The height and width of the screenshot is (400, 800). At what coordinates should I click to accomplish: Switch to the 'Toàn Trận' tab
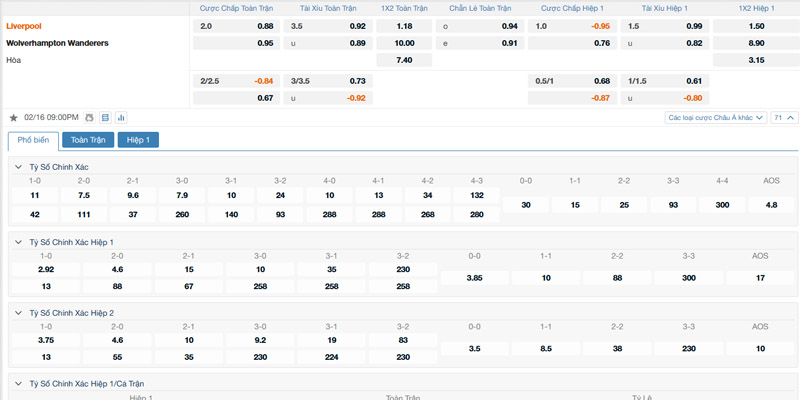(x=88, y=140)
